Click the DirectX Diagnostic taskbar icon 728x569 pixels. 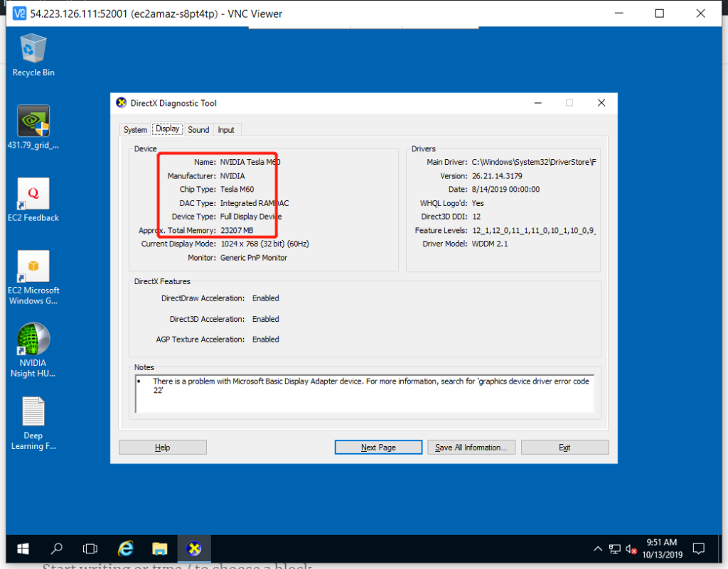pyautogui.click(x=193, y=548)
